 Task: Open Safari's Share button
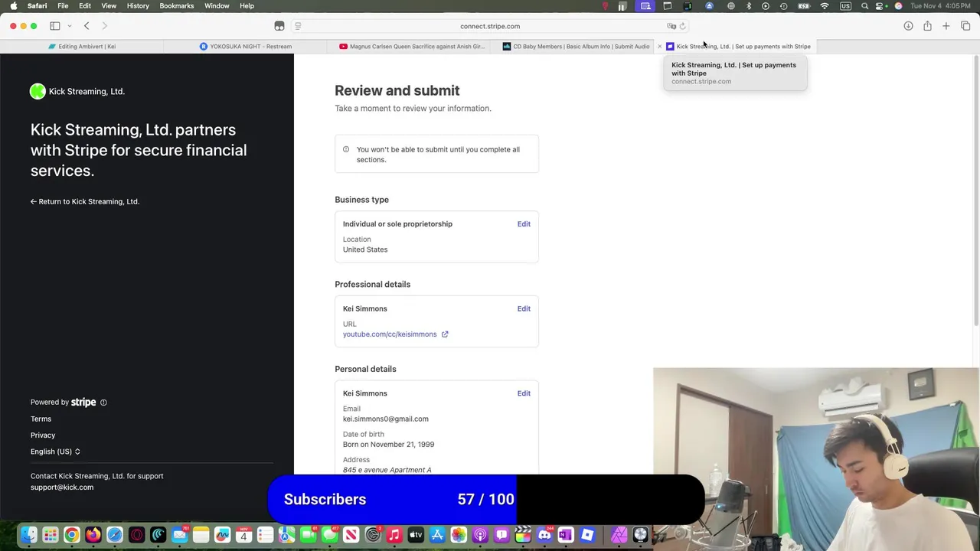927,26
